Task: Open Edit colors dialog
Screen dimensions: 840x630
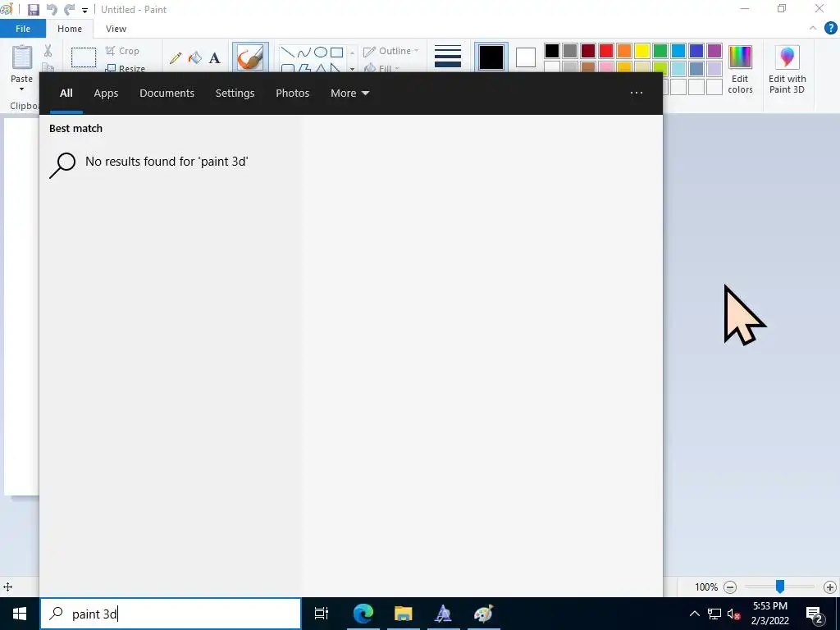Action: pyautogui.click(x=741, y=70)
